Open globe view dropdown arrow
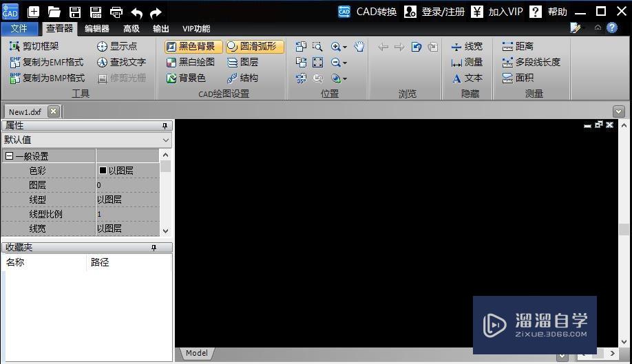 [x=345, y=79]
